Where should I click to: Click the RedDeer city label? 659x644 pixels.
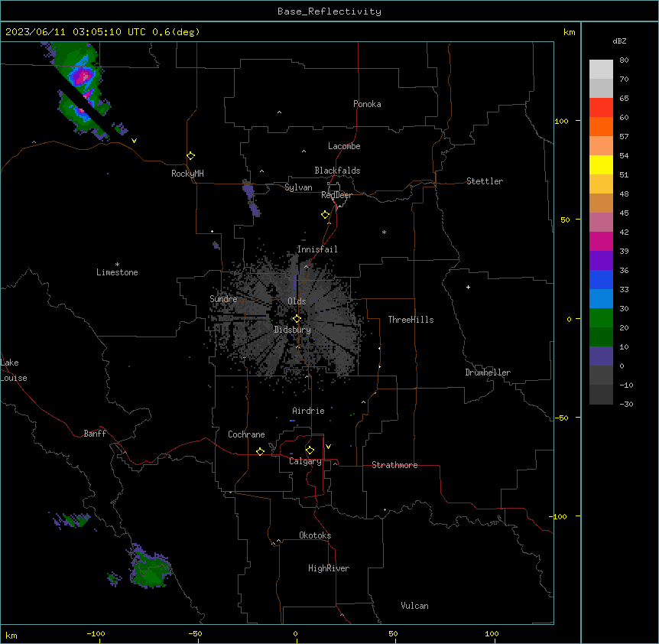click(x=336, y=195)
